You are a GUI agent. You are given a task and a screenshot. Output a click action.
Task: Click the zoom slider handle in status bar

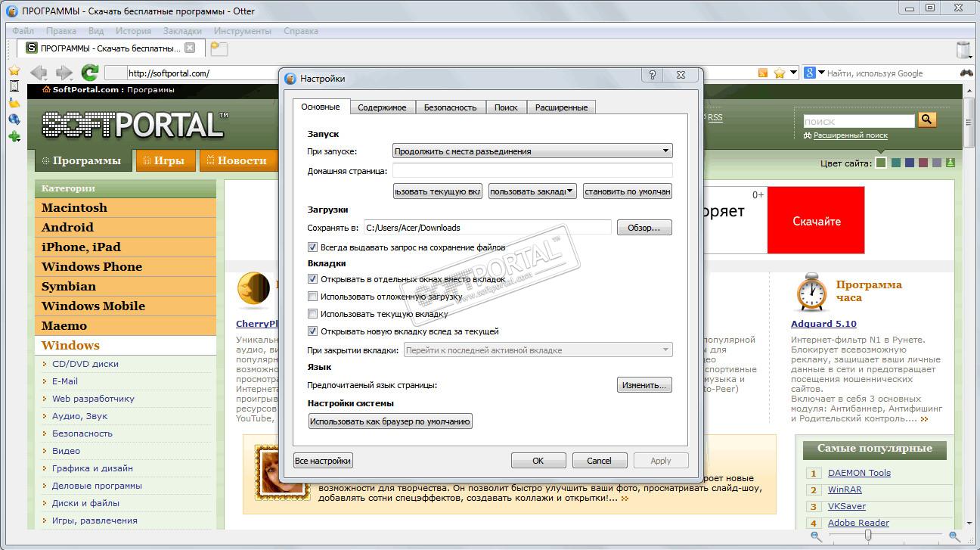pyautogui.click(x=868, y=536)
